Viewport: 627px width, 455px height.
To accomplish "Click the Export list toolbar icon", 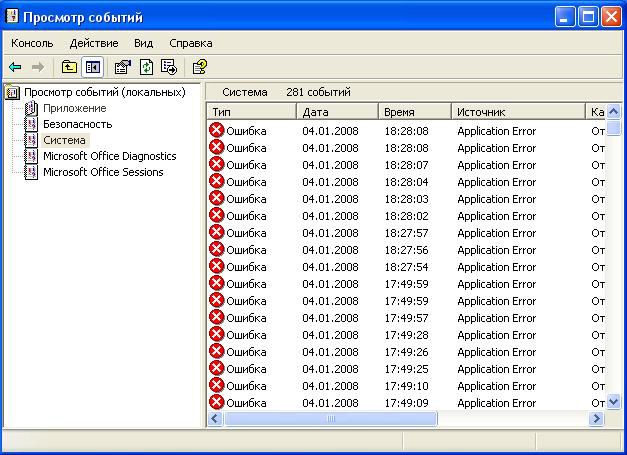I will coord(169,67).
